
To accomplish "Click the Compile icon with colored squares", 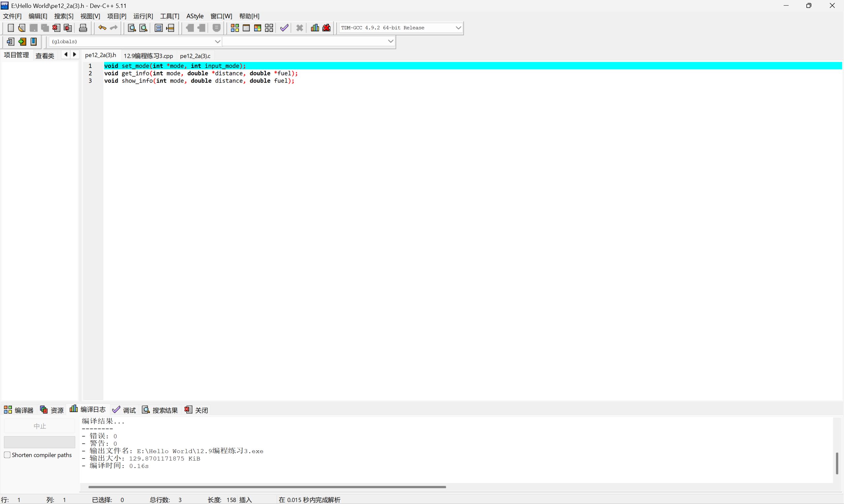I will (x=235, y=28).
